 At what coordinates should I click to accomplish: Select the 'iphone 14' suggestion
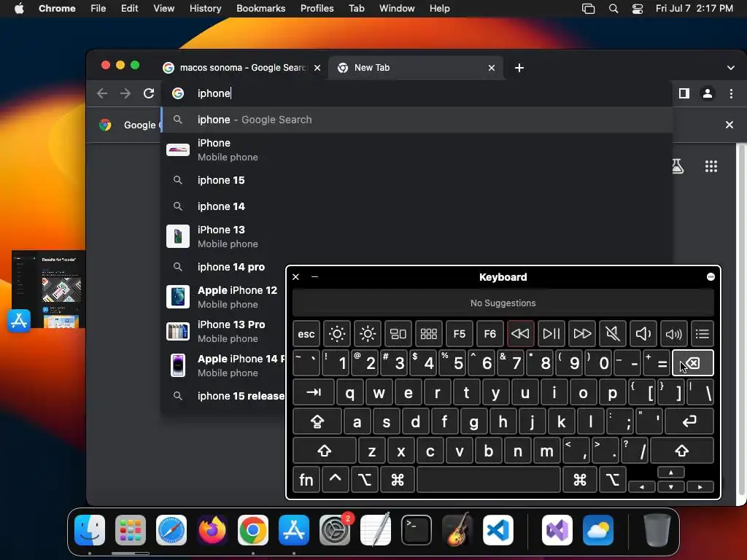click(x=417, y=206)
